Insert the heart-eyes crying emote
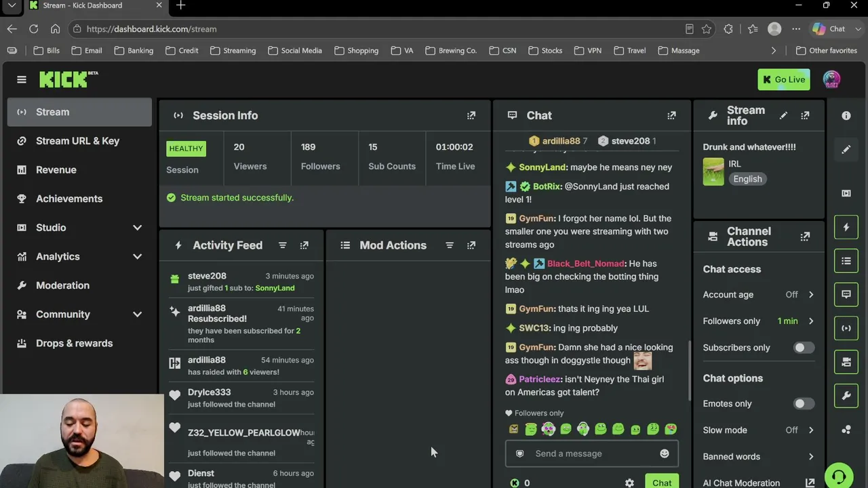The height and width of the screenshot is (488, 868). click(x=671, y=429)
